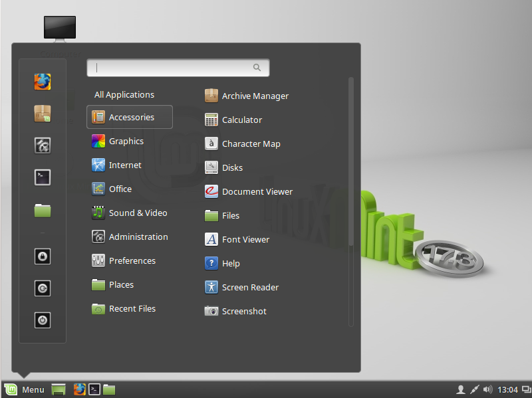532x398 pixels.
Task: Click the Document Viewer label
Action: tap(257, 192)
